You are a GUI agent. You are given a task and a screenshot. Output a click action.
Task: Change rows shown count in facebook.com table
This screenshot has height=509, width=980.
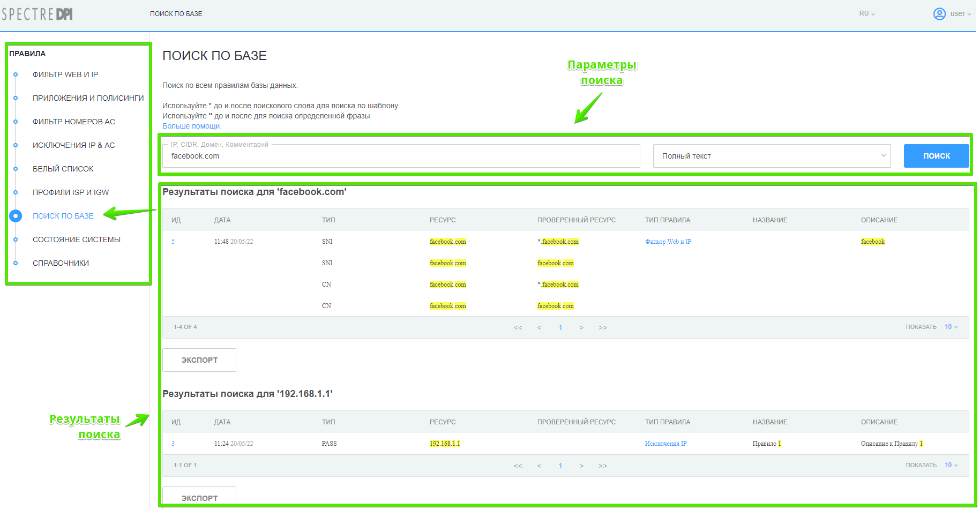point(951,327)
